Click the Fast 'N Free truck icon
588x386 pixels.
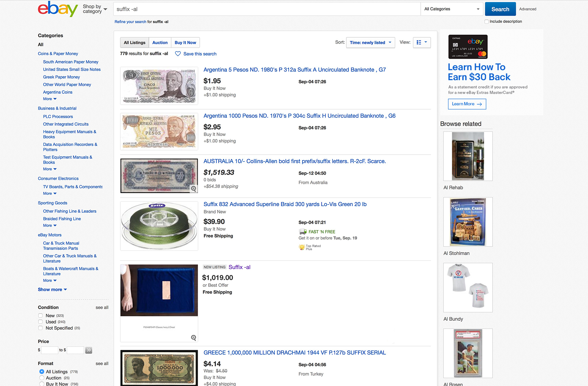[302, 232]
